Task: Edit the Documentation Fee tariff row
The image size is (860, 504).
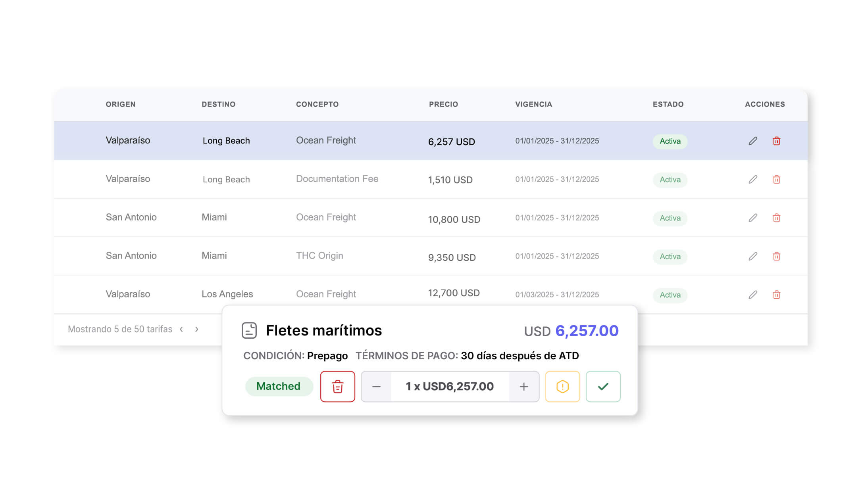Action: [x=752, y=180]
